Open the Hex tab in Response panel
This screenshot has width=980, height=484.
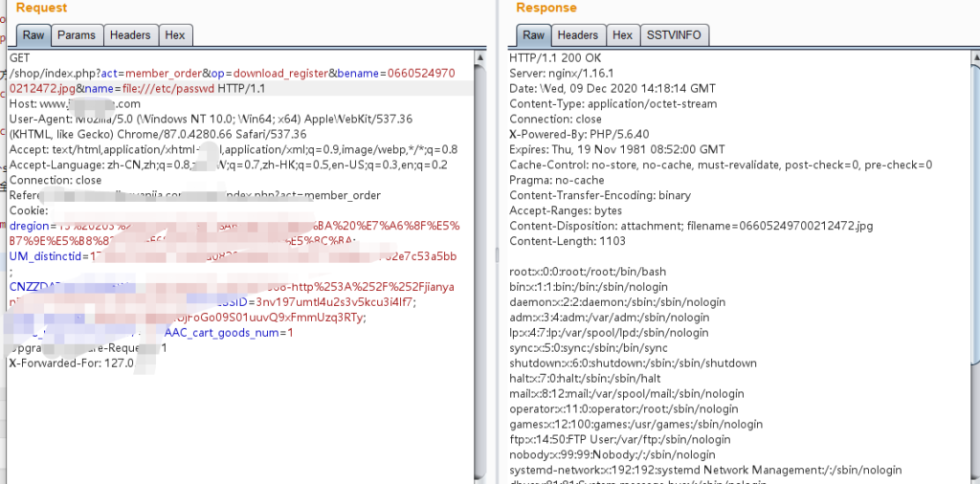pyautogui.click(x=622, y=35)
